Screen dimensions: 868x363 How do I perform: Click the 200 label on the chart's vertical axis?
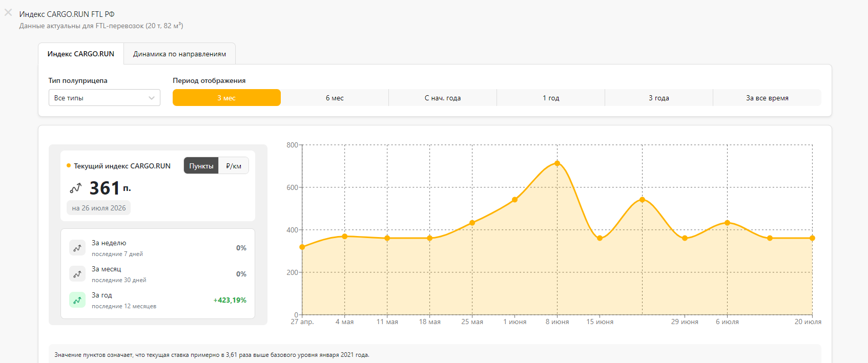pyautogui.click(x=292, y=272)
